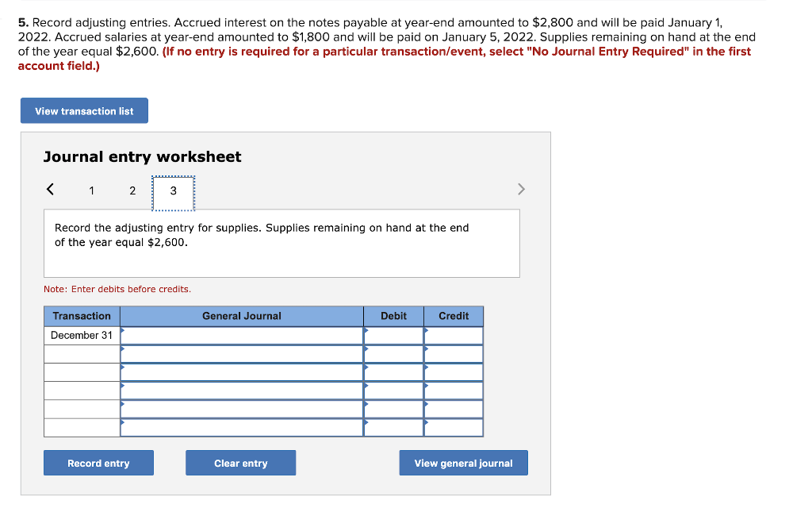
Task: Open the fourth row account dropdown
Action: tap(241, 390)
